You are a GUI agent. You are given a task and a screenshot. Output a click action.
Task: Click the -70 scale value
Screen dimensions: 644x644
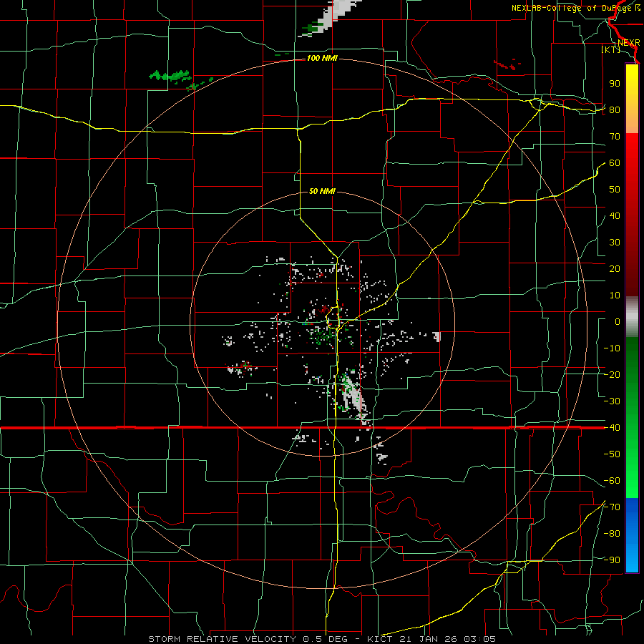(612, 507)
